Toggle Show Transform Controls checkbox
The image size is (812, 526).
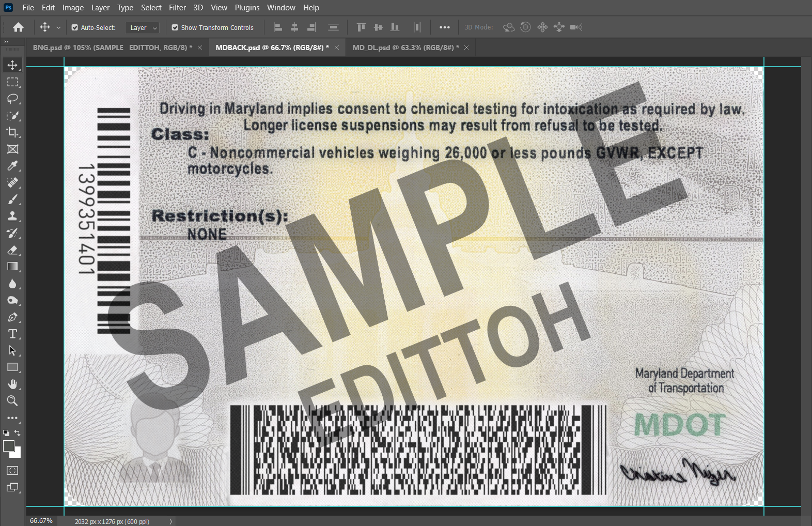[x=175, y=28]
